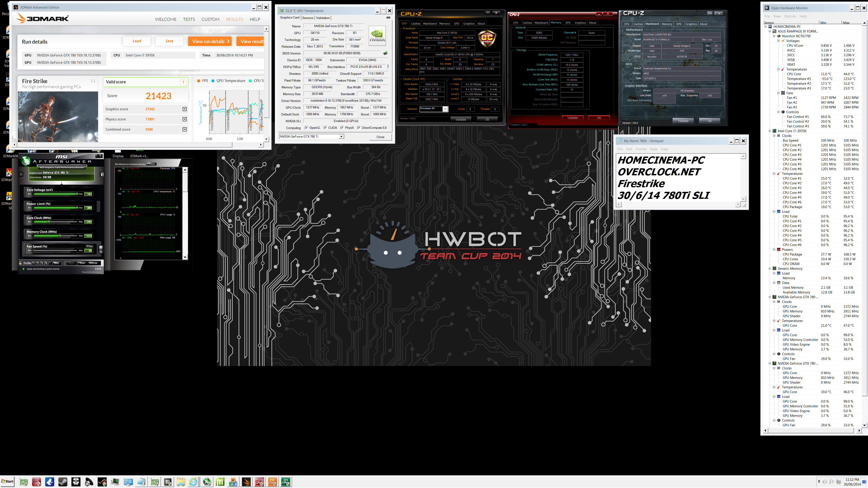Select Afterburner profile 2 button

pos(38,263)
